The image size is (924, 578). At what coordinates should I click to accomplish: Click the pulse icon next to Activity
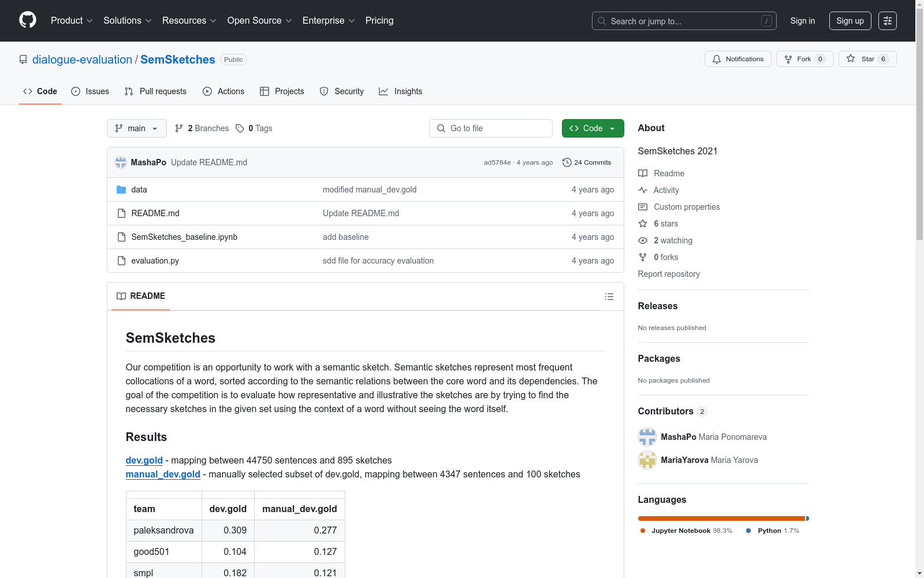tap(643, 190)
